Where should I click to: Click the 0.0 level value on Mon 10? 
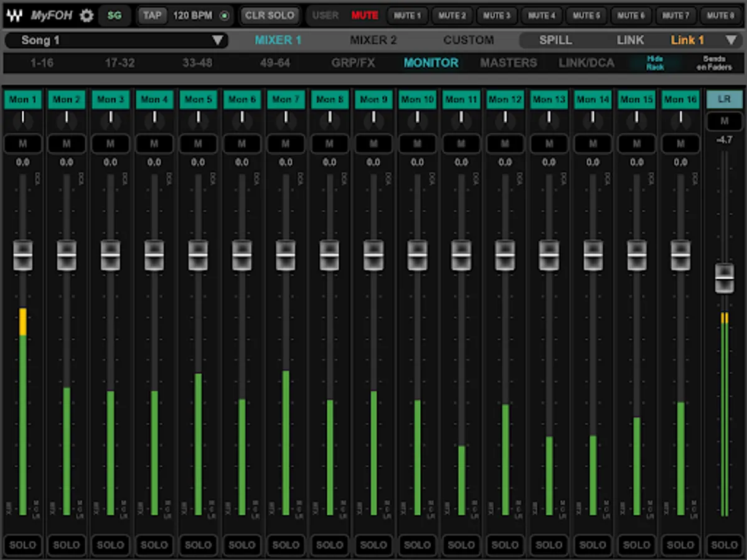(x=417, y=162)
